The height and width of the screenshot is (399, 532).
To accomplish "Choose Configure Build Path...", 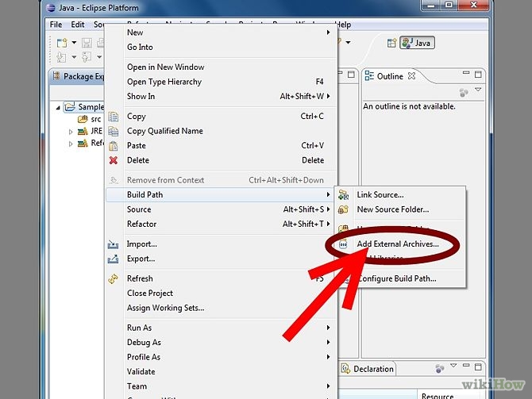I will [x=397, y=278].
